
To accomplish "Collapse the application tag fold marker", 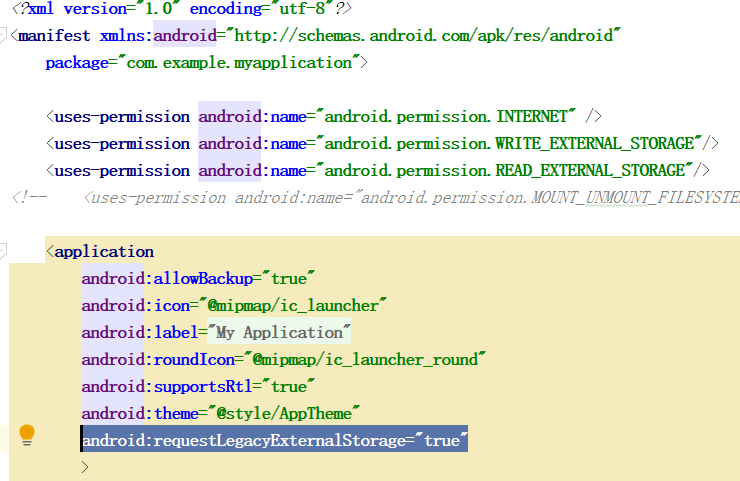I will [3, 251].
